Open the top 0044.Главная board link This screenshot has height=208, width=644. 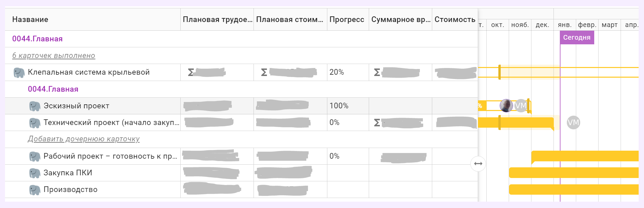coord(37,39)
